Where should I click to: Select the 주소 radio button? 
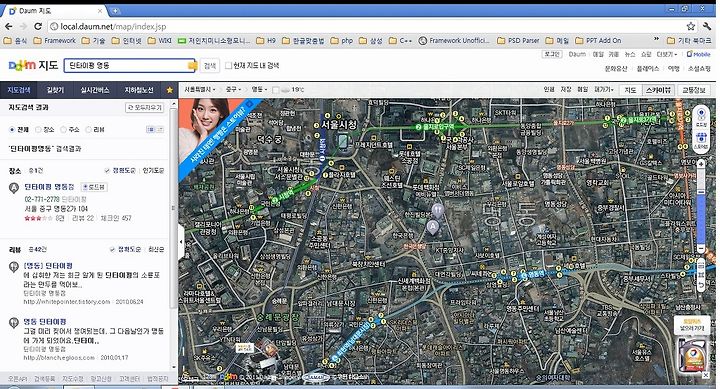click(x=63, y=130)
